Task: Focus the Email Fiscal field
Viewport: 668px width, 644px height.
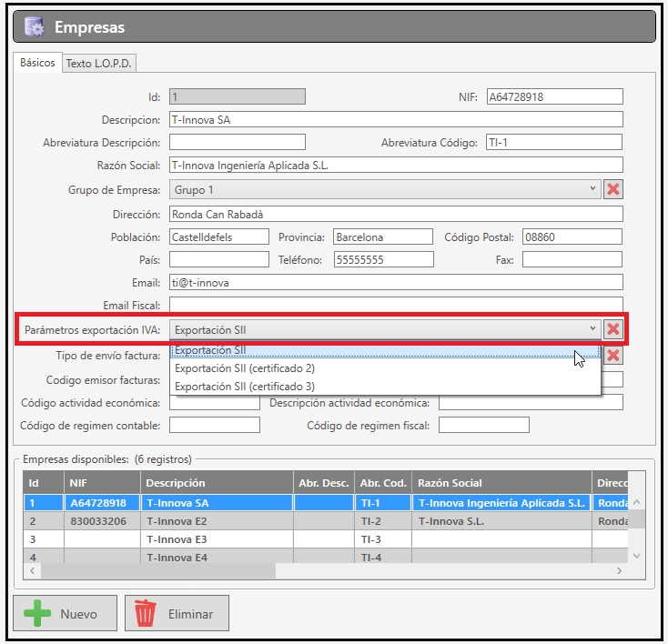Action: point(396,305)
